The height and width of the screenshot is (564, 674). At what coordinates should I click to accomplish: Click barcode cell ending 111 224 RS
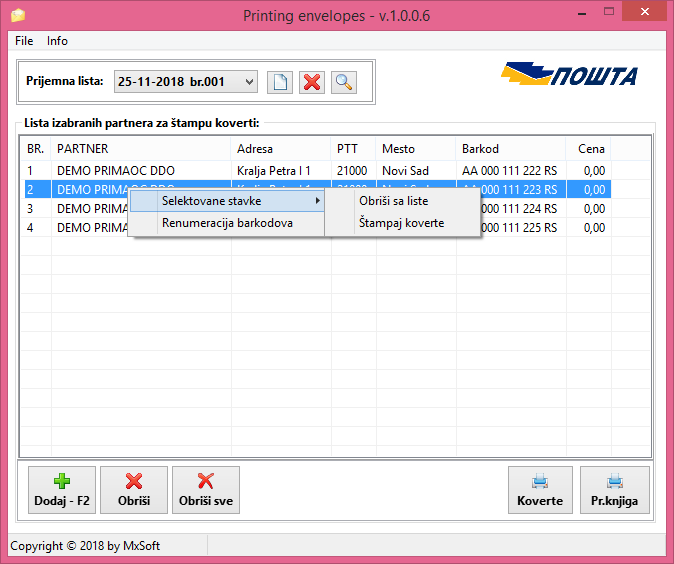tap(519, 208)
